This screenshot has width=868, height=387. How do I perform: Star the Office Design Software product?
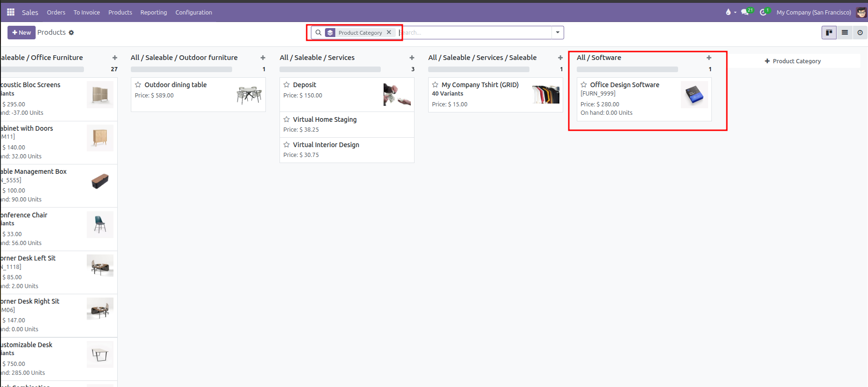tap(584, 85)
